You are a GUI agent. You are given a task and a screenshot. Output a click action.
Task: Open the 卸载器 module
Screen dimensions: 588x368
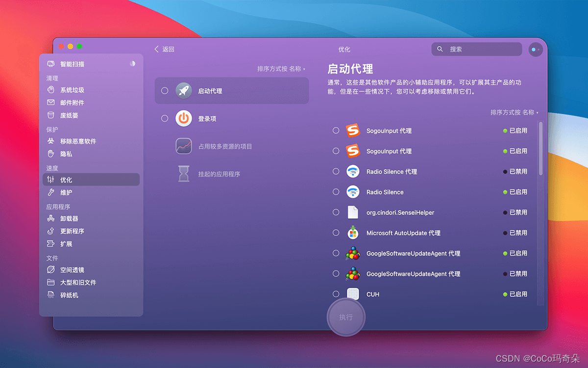(x=91, y=218)
